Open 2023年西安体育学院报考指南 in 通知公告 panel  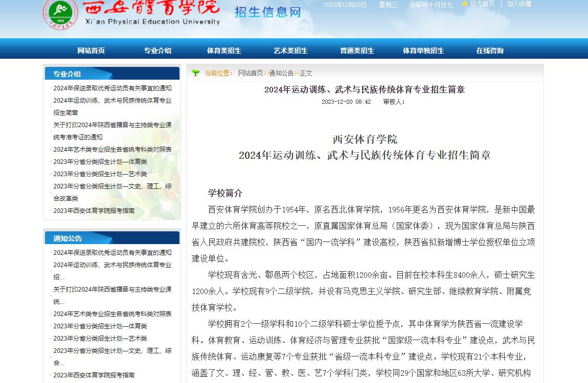(x=94, y=375)
